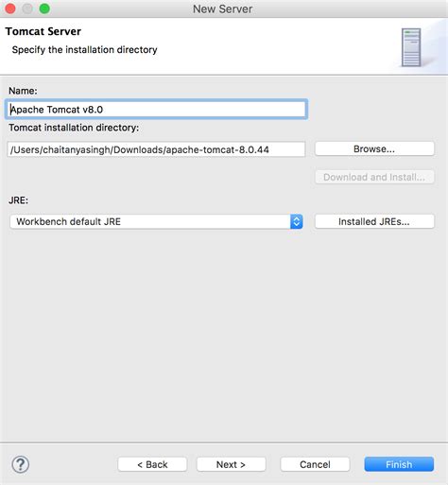
Task: Click the Tomcat server tower icon
Action: (x=411, y=47)
